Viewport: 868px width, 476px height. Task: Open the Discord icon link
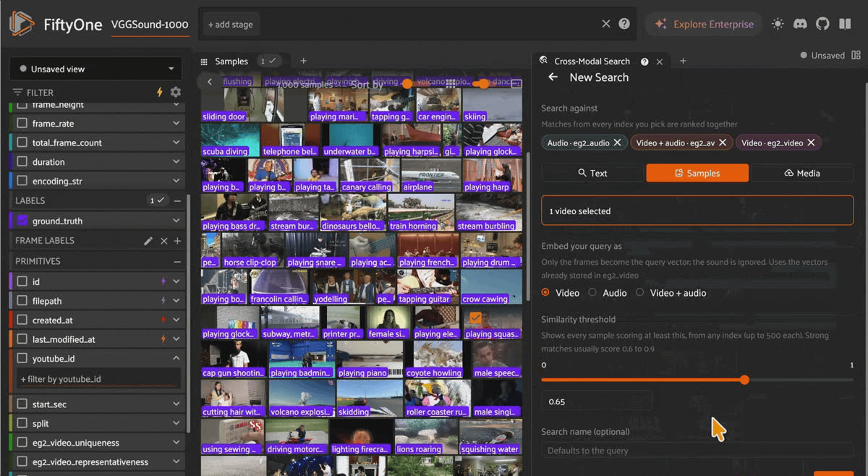click(x=800, y=24)
